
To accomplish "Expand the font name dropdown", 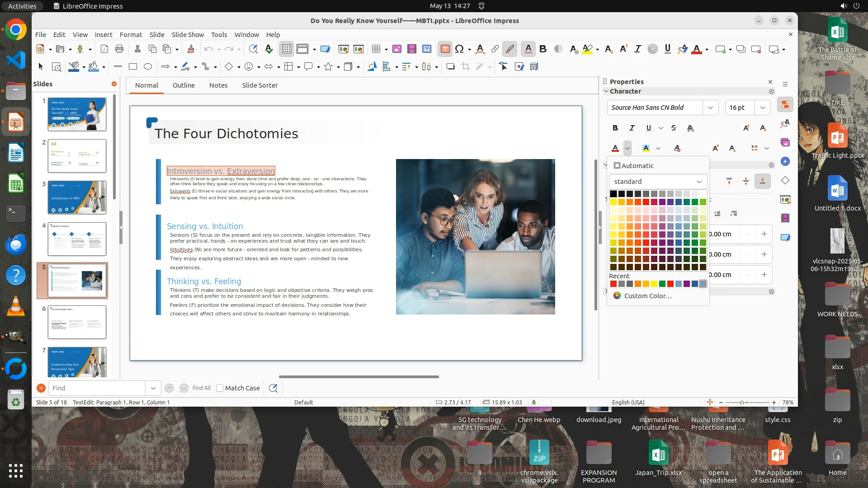I will (x=710, y=108).
